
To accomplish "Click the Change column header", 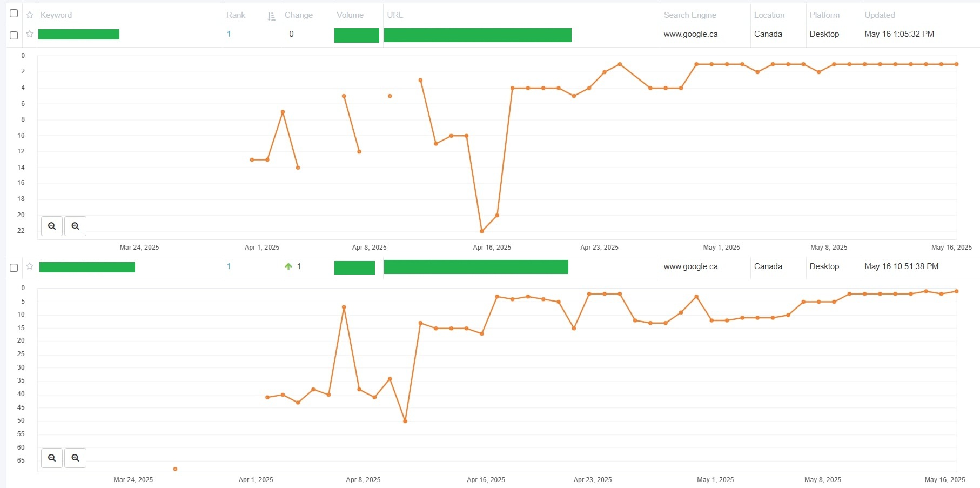I will (299, 15).
